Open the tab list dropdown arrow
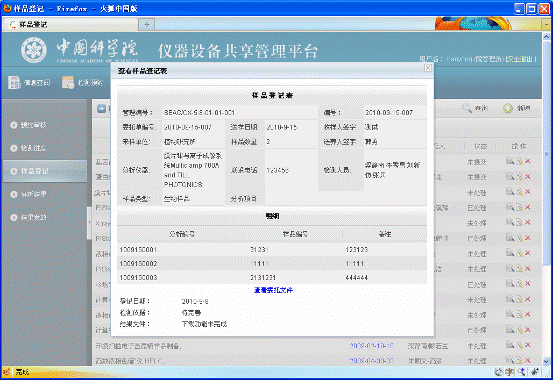Screen dimensions: 553x380 point(546,24)
